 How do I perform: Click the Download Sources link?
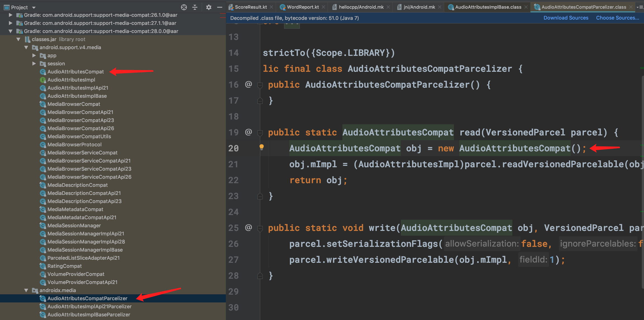566,18
